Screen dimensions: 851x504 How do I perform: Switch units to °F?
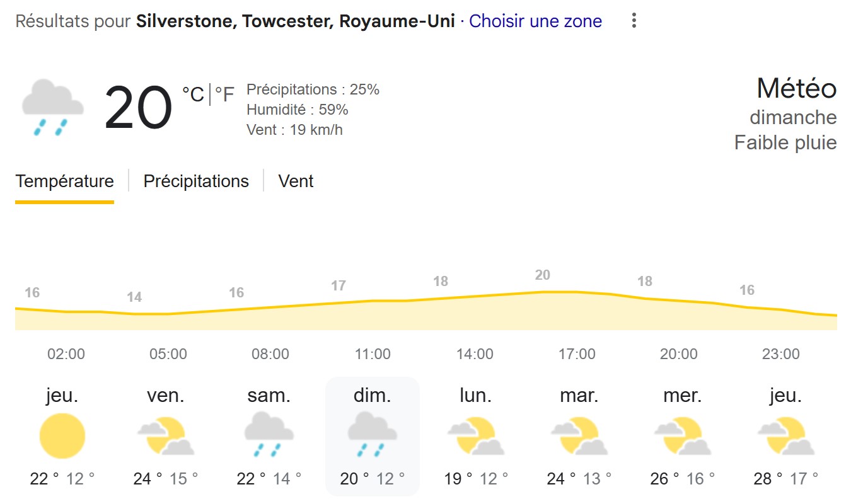pyautogui.click(x=224, y=95)
